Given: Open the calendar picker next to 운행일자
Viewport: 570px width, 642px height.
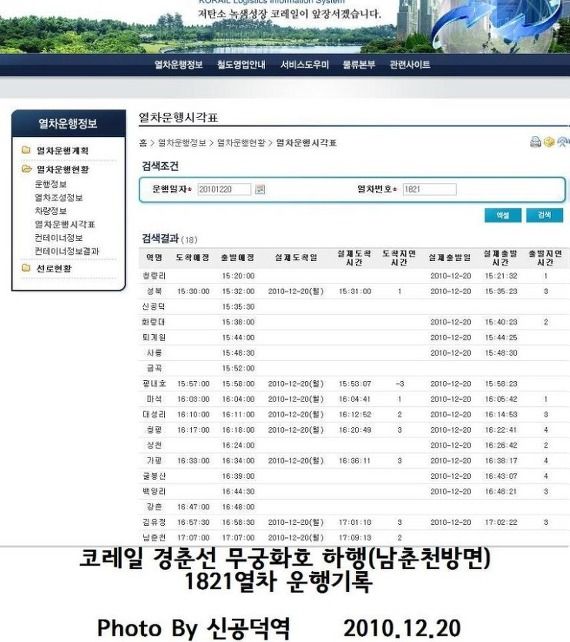Looking at the screenshot, I should point(260,189).
